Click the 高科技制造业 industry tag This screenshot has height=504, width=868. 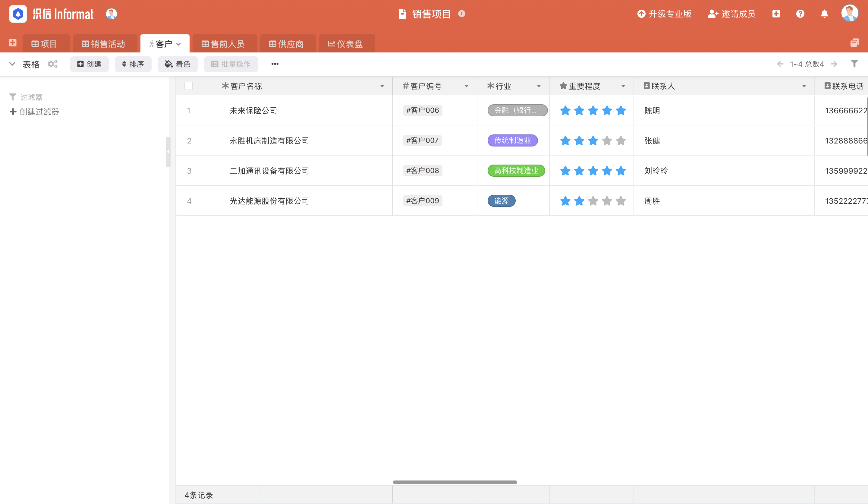click(x=516, y=170)
